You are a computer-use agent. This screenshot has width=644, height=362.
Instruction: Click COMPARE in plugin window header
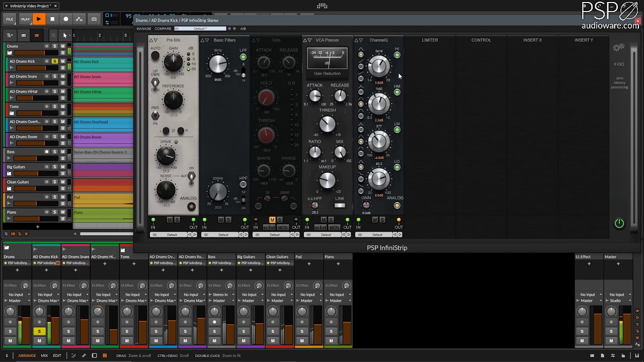click(163, 29)
